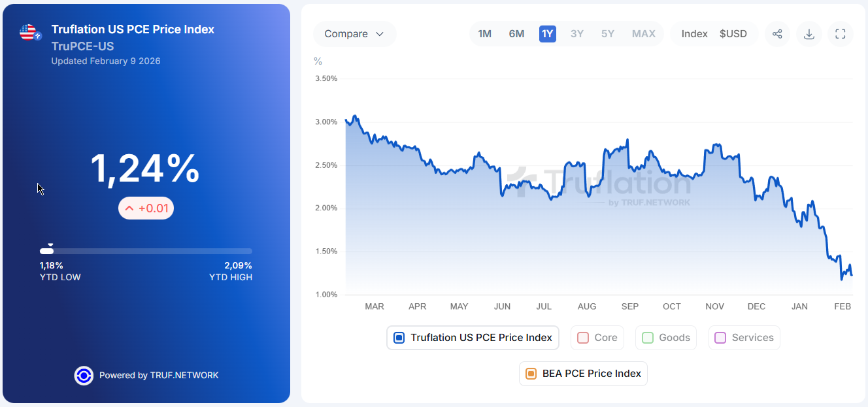868x407 pixels.
Task: Click Powered by TRUF.NETWORK link
Action: (159, 376)
